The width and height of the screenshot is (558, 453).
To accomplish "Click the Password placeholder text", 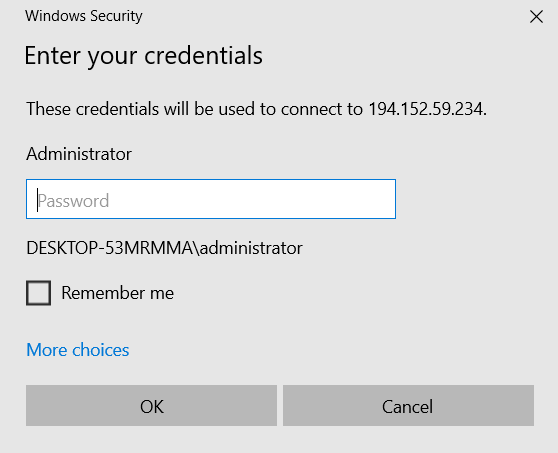I will pos(73,201).
